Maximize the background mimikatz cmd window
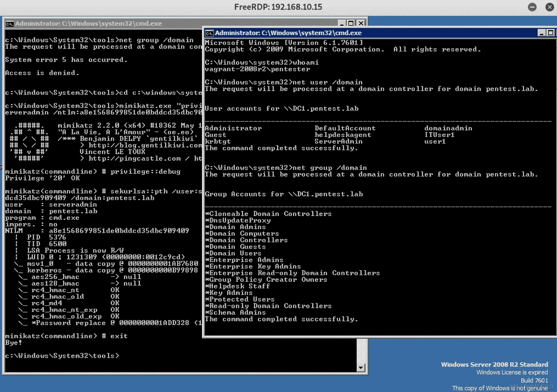The image size is (557, 392). pyautogui.click(x=351, y=23)
